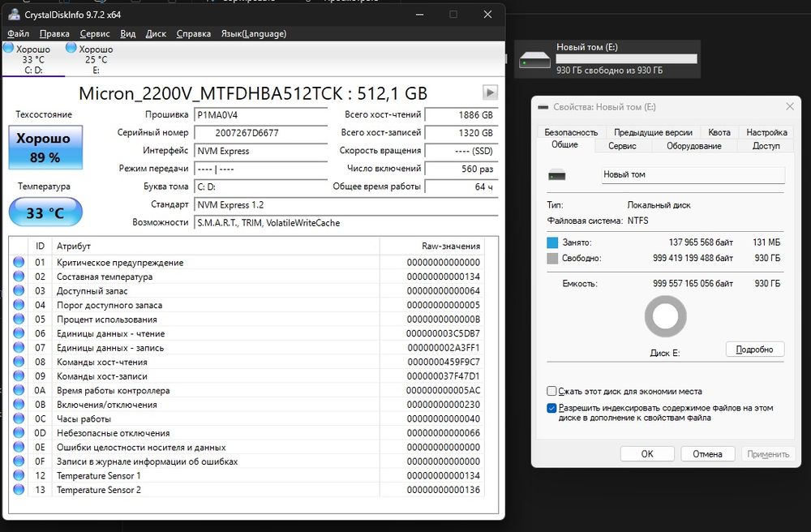Click the blue health orb of E: disk

[71, 48]
